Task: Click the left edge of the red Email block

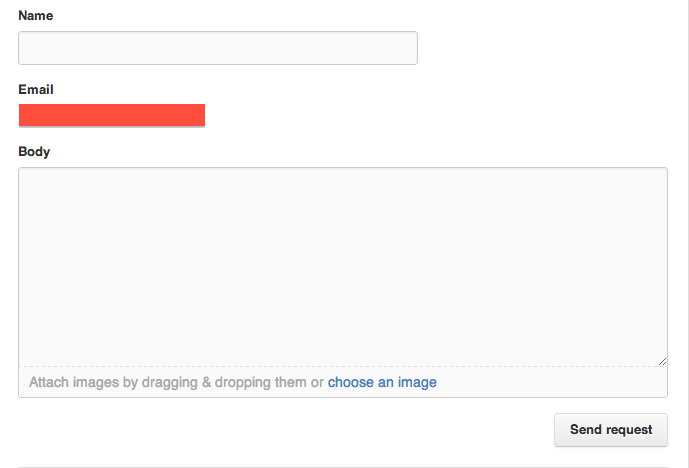Action: 23,115
